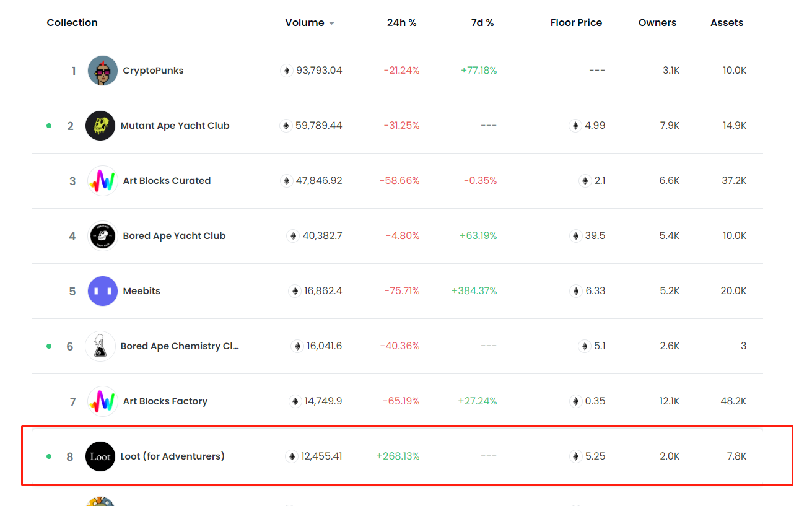Sort by the Assets column header
Image resolution: width=812 pixels, height=506 pixels.
tap(727, 22)
